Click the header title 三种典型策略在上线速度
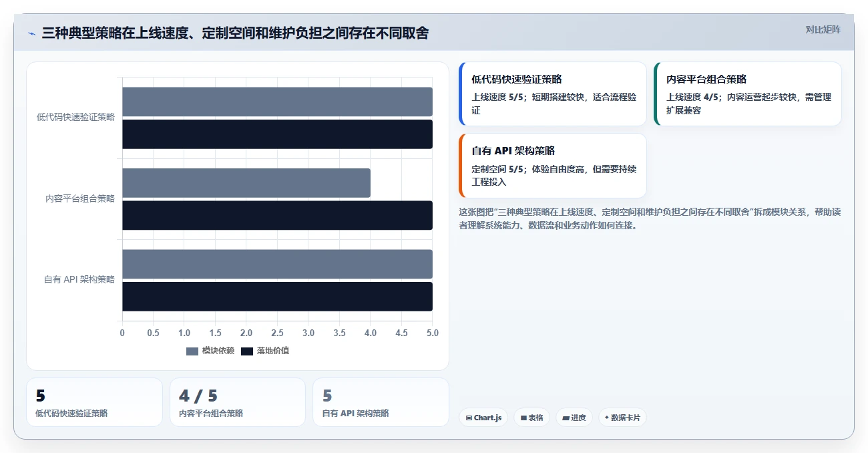The width and height of the screenshot is (868, 453). tap(235, 33)
